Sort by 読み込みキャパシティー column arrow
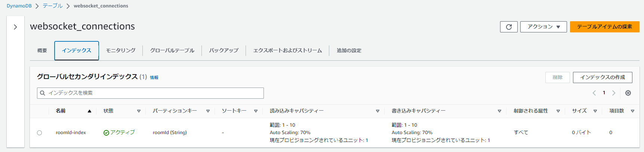The image size is (644, 152). coord(378,111)
